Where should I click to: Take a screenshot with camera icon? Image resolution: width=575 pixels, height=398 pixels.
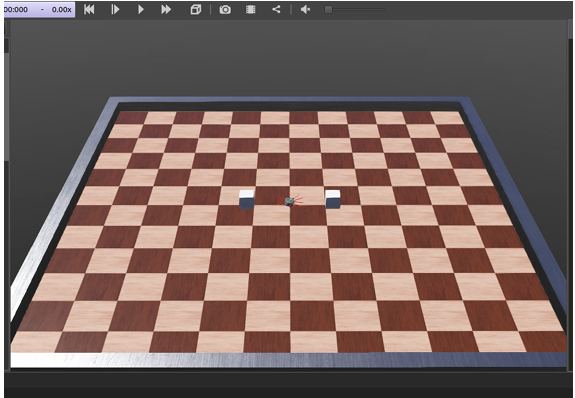coord(225,10)
